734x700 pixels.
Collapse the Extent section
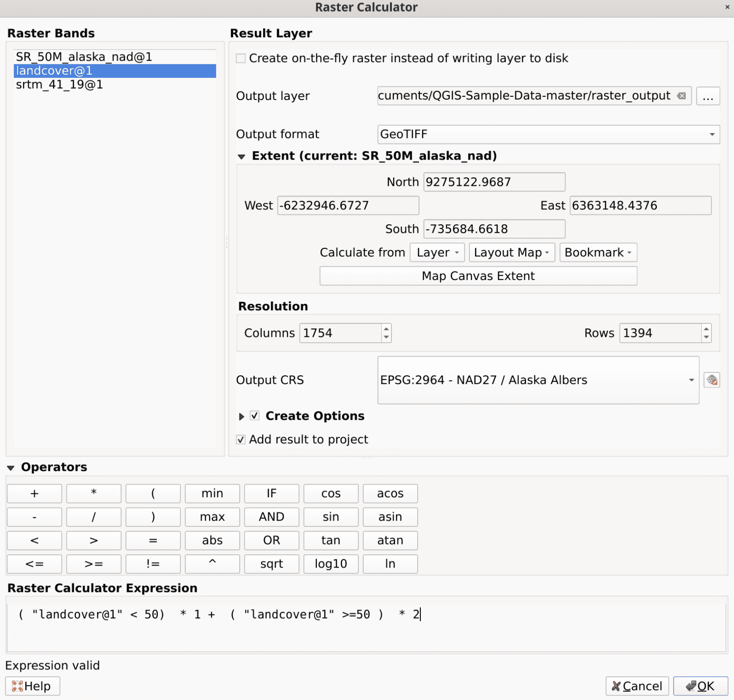[242, 156]
